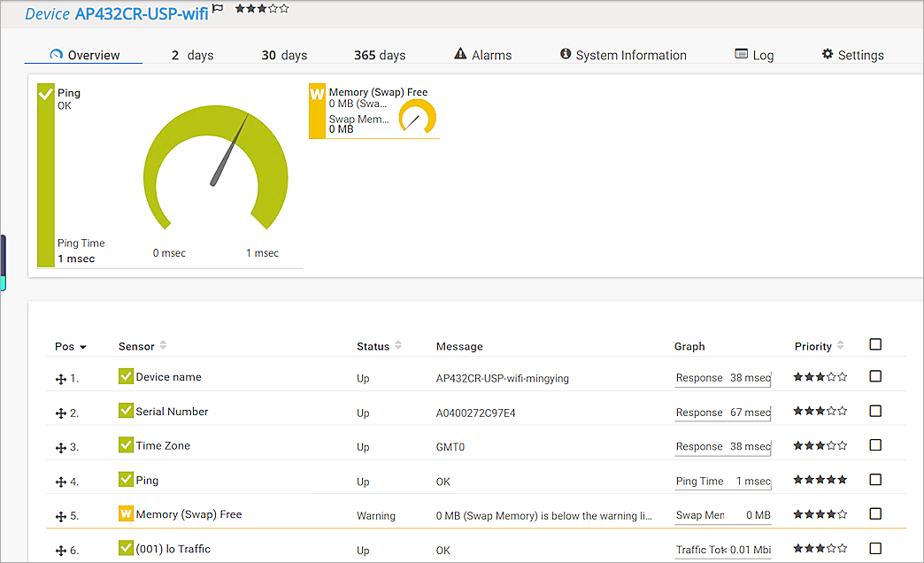Screen dimensions: 924x563
Task: Check the checkbox for the Memory (Swap) Free row
Action: 875,513
